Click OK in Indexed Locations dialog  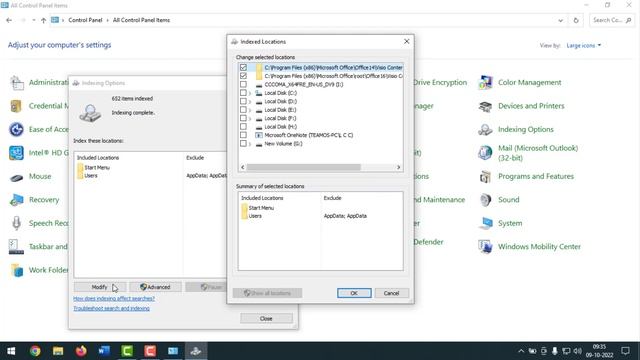pos(354,293)
